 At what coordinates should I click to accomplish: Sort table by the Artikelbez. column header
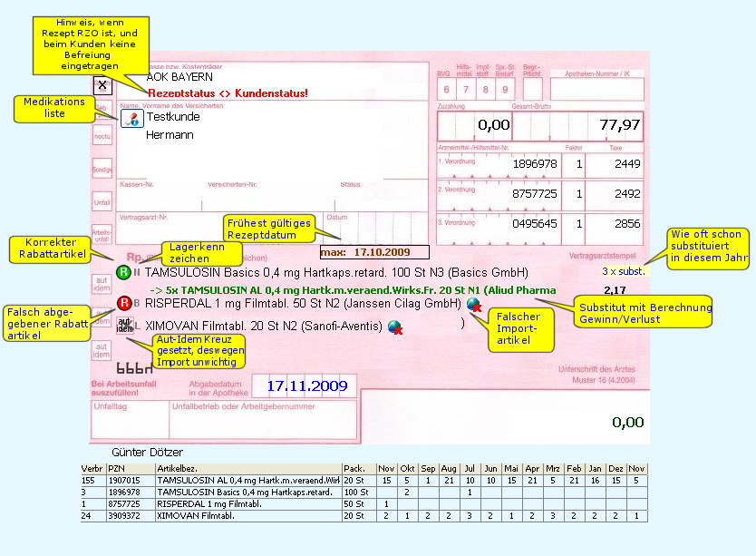tap(248, 469)
